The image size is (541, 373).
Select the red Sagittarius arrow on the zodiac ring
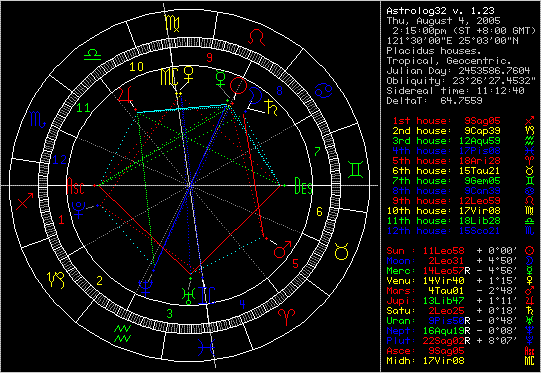tap(24, 201)
